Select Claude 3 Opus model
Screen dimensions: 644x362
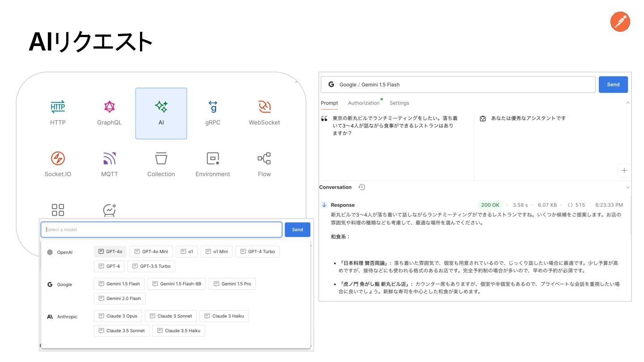click(118, 316)
